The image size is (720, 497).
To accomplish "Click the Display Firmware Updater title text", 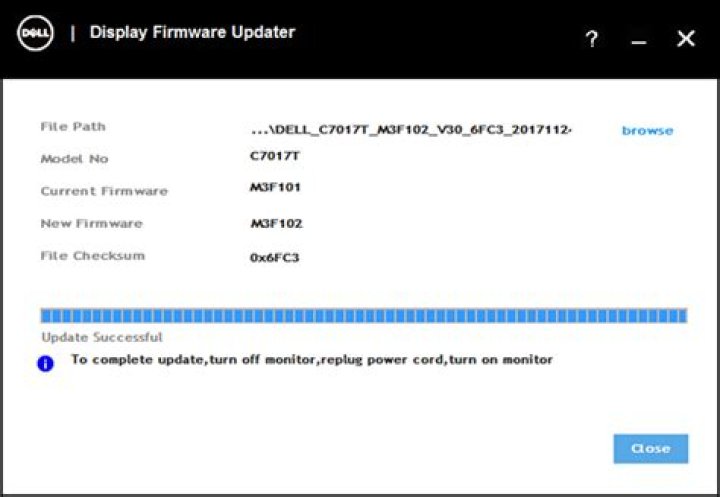I will pyautogui.click(x=192, y=32).
